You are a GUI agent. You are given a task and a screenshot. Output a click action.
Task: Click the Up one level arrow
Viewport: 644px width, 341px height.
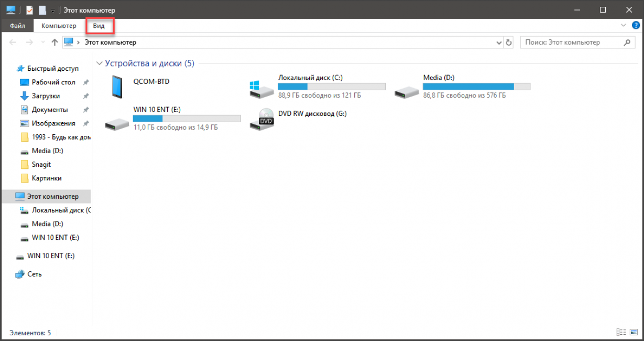coord(54,42)
